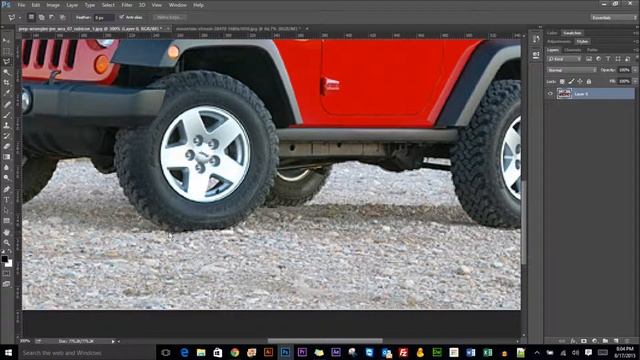Click the Feather input field
The height and width of the screenshot is (360, 640).
tap(104, 18)
